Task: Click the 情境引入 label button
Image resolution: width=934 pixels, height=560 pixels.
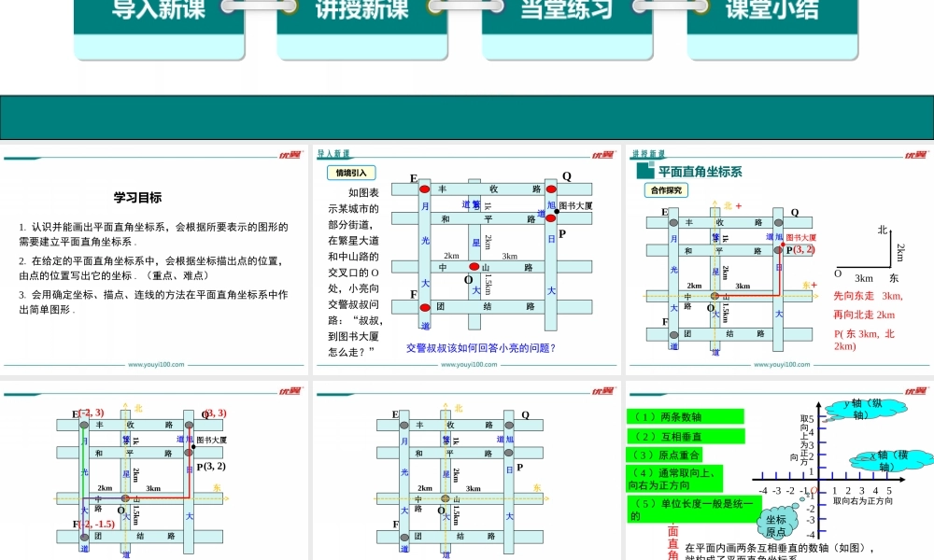Action: [351, 173]
